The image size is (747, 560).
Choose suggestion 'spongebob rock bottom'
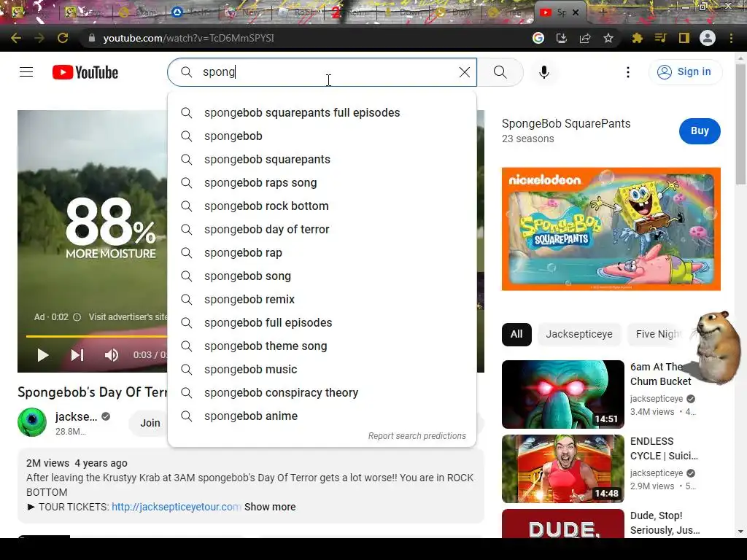[x=322, y=206]
